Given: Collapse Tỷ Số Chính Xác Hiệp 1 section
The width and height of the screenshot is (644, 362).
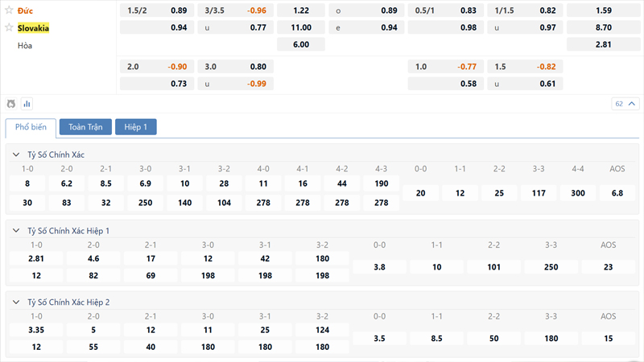Looking at the screenshot, I should point(17,231).
